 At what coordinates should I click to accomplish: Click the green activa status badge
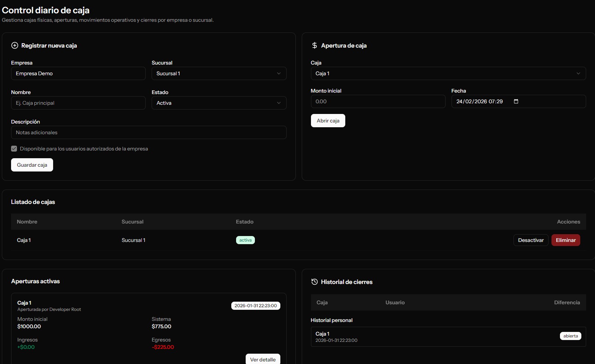coord(245,240)
